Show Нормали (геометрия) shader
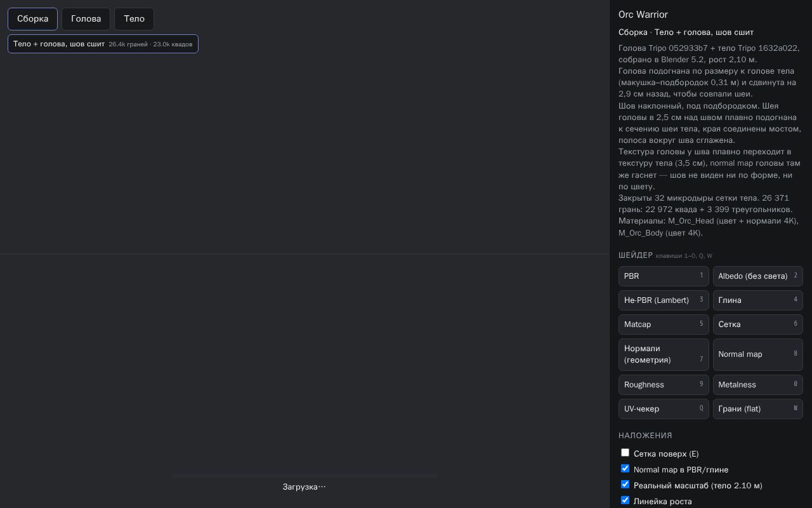The image size is (812, 508). 664,354
